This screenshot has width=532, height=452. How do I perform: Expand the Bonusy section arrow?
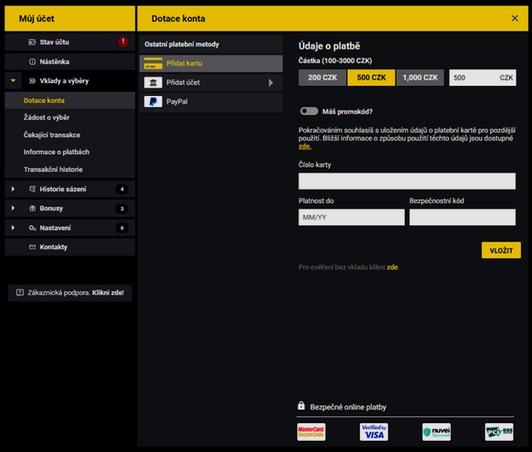click(x=13, y=208)
